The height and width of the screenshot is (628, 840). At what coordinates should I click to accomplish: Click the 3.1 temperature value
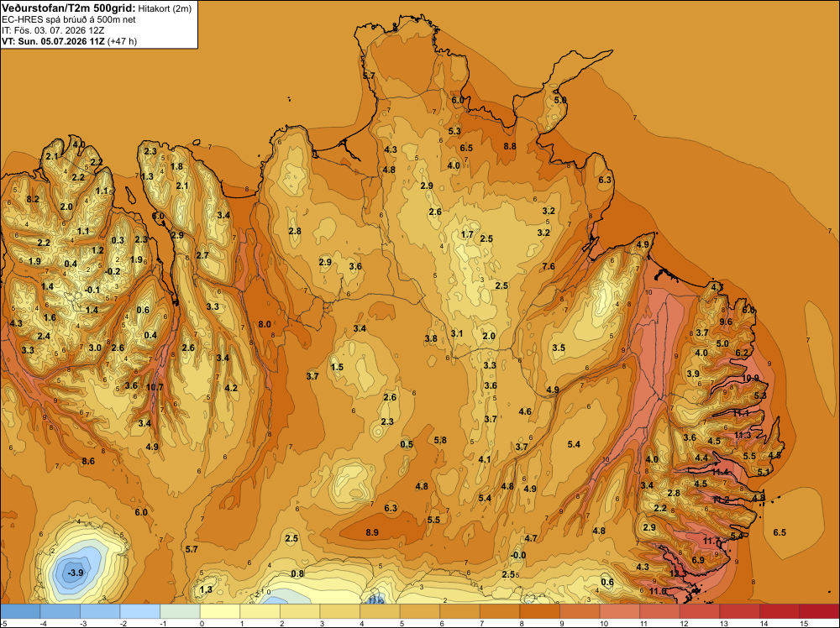click(456, 333)
